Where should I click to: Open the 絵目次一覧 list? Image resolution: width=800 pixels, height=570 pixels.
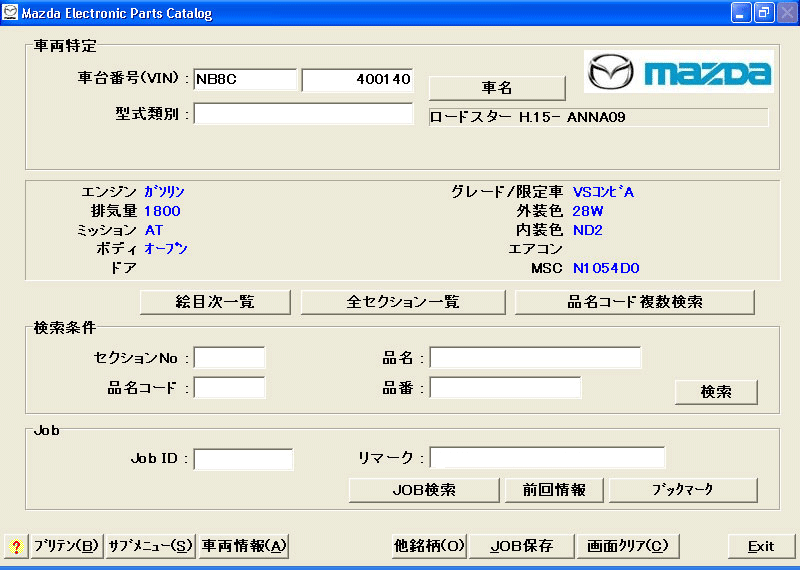[x=215, y=302]
